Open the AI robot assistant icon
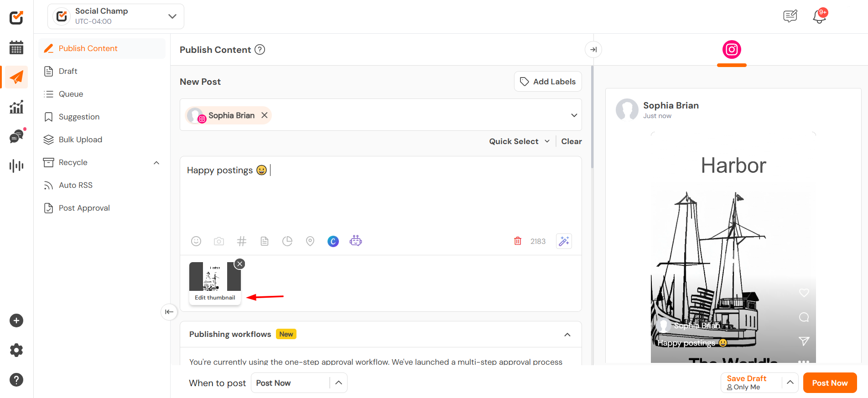 point(356,241)
